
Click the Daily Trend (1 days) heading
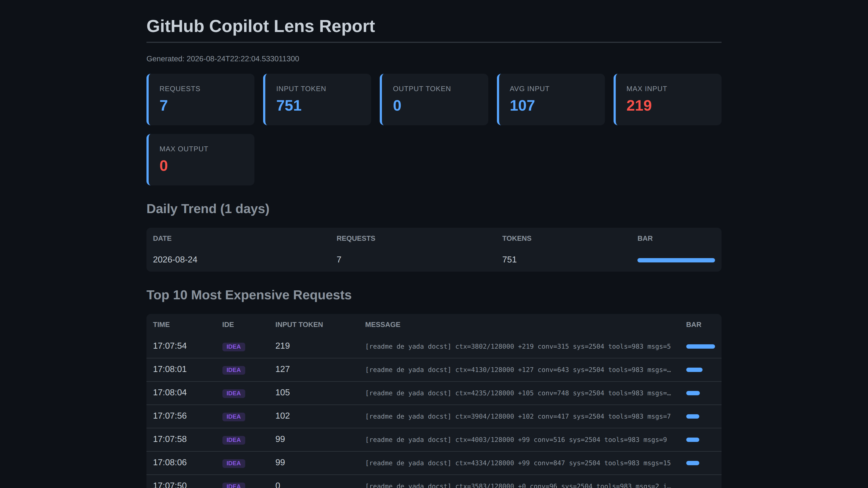pos(208,209)
